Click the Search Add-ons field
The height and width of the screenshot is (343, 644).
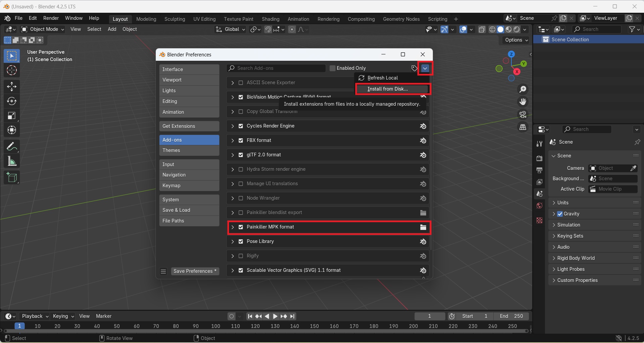[x=276, y=68]
